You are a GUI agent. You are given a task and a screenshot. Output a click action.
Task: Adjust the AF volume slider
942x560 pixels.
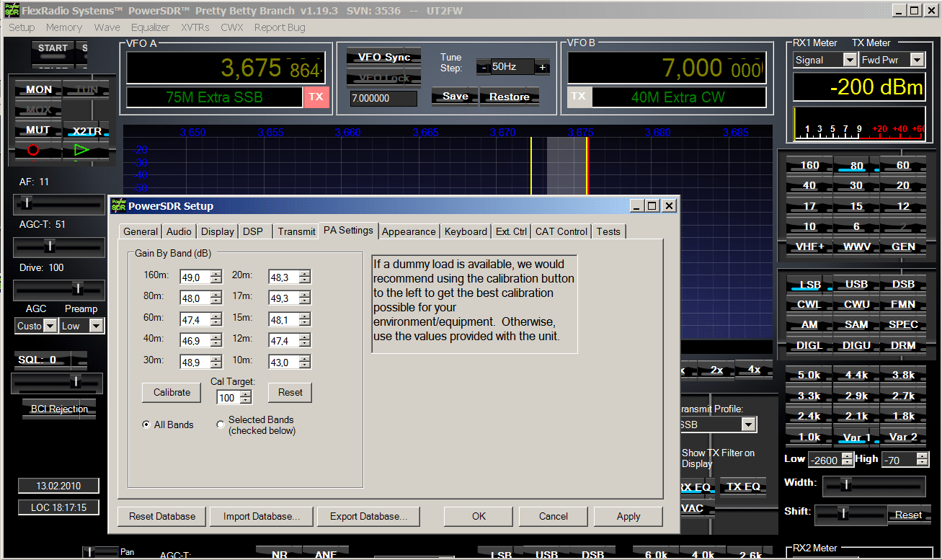[59, 204]
